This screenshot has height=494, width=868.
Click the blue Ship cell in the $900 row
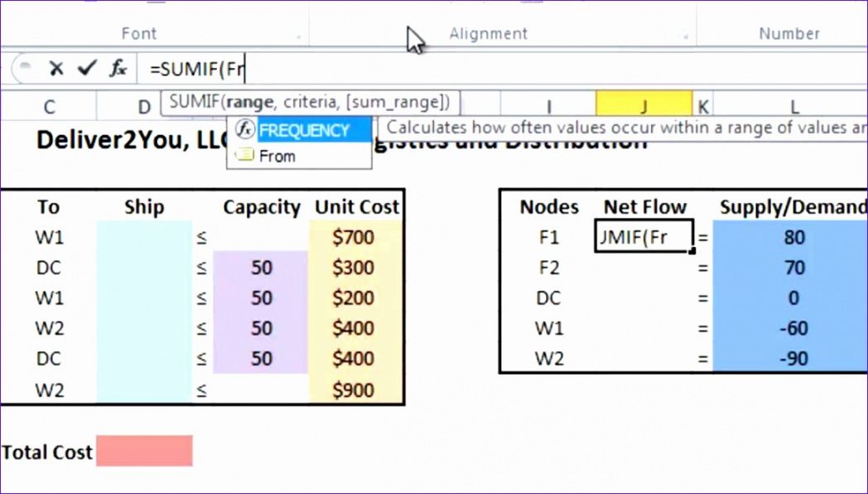tap(144, 390)
